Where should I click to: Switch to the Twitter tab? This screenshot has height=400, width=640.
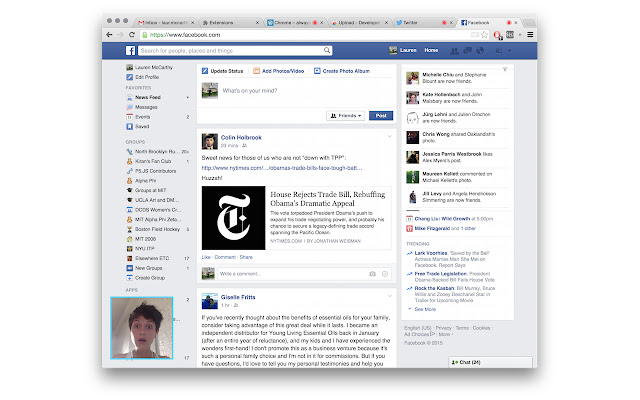[423, 22]
